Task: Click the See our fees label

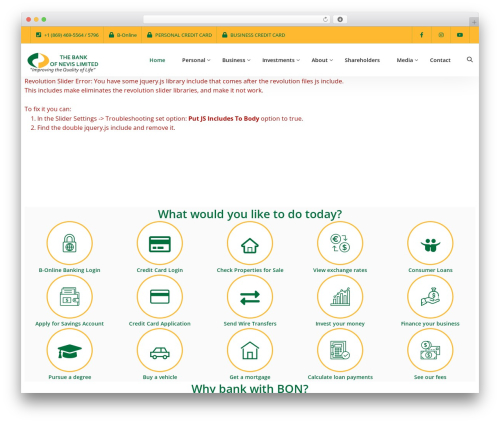Action: point(430,377)
